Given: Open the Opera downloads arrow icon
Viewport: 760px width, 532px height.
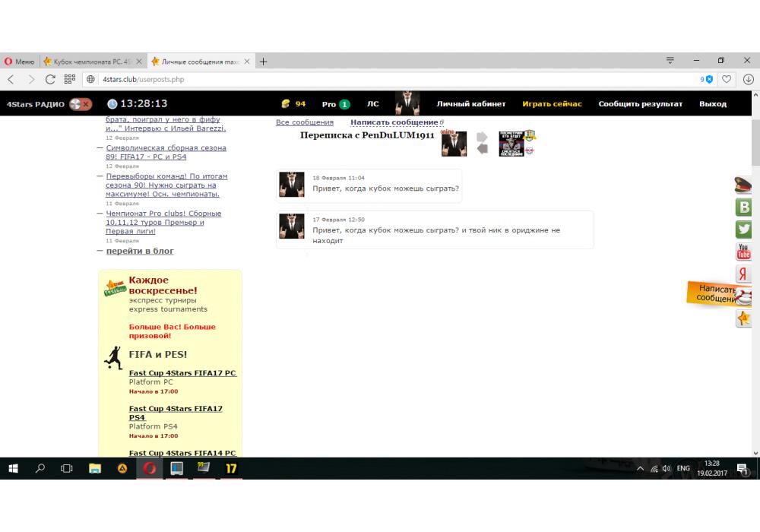Looking at the screenshot, I should tap(748, 79).
